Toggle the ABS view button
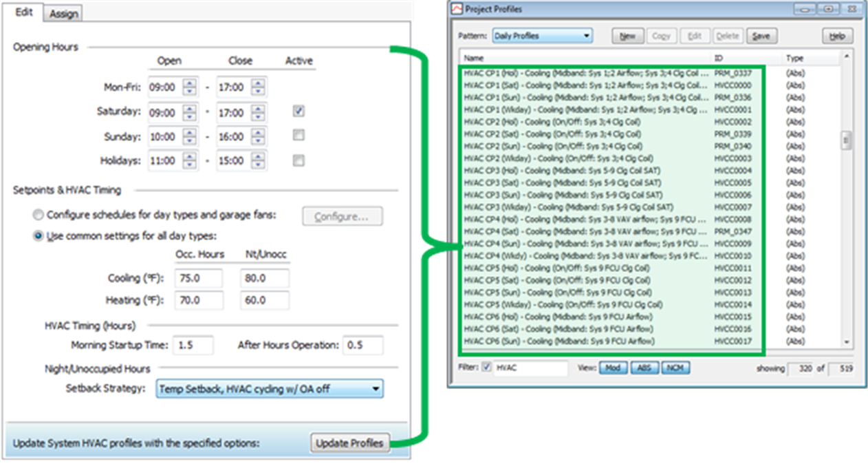The height and width of the screenshot is (466, 868). point(644,368)
